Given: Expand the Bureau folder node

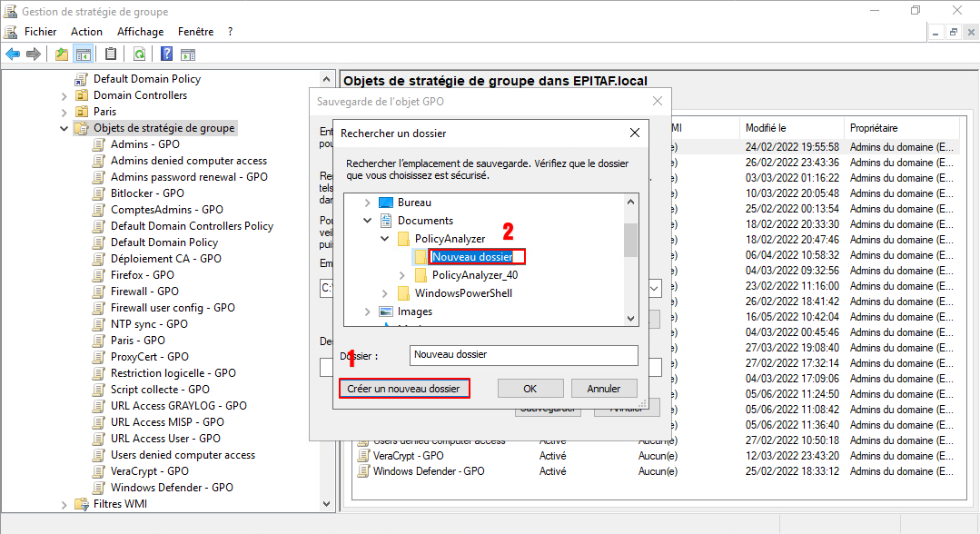Looking at the screenshot, I should [368, 203].
